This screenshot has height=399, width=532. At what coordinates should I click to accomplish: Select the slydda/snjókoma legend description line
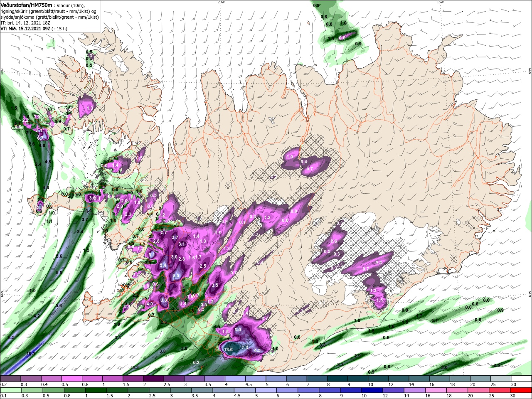tap(49, 17)
